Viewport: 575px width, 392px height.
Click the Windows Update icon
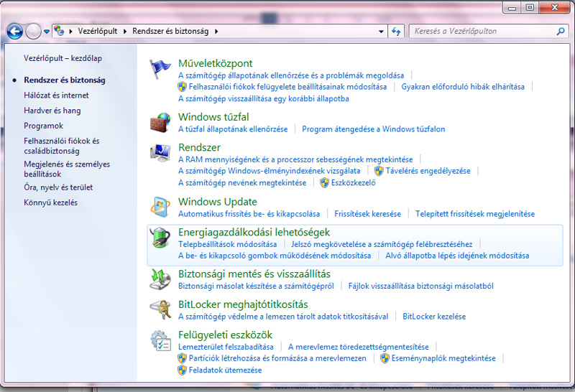click(x=160, y=207)
